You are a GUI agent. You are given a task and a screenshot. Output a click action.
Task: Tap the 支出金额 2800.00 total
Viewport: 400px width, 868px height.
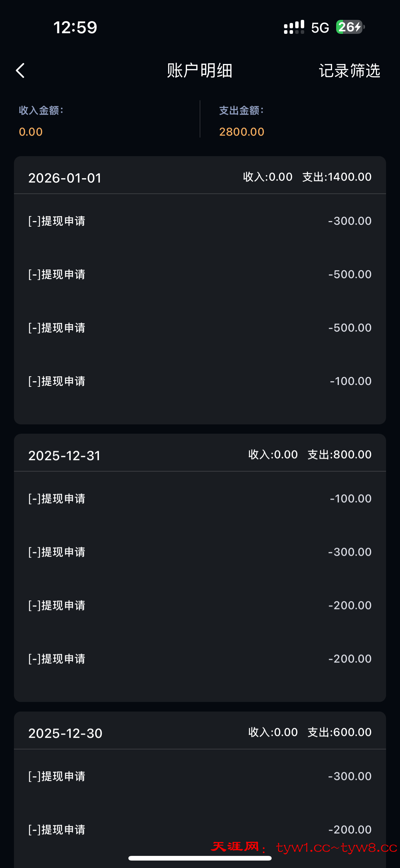[x=242, y=131]
